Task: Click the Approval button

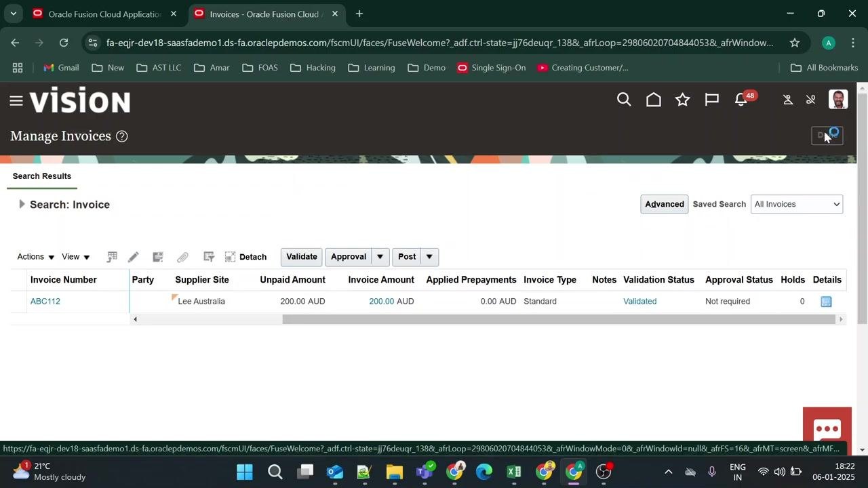Action: [349, 257]
